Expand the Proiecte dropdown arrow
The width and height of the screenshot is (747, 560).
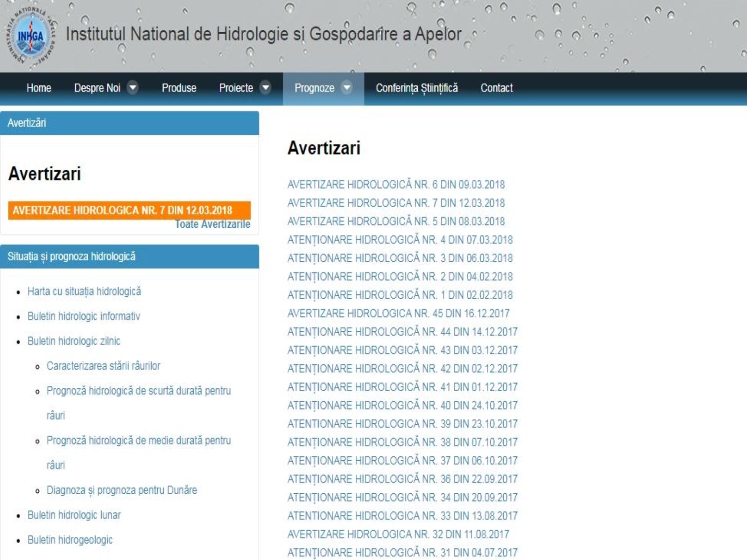(265, 88)
